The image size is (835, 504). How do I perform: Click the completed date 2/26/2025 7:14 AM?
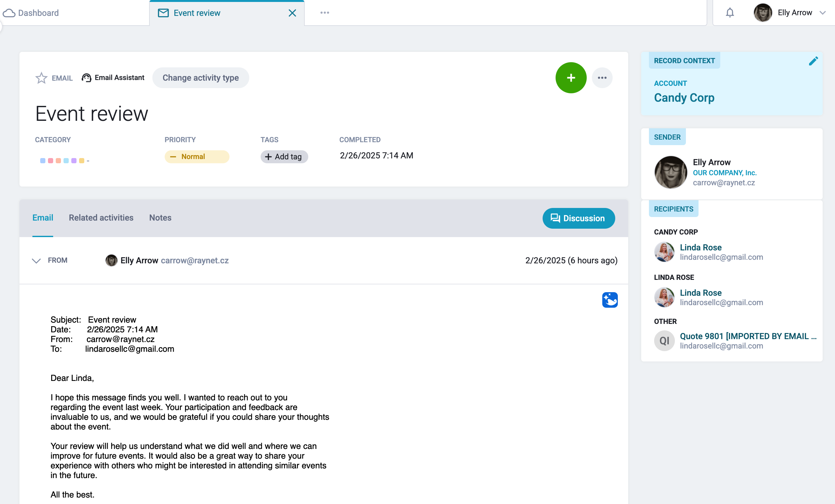377,155
